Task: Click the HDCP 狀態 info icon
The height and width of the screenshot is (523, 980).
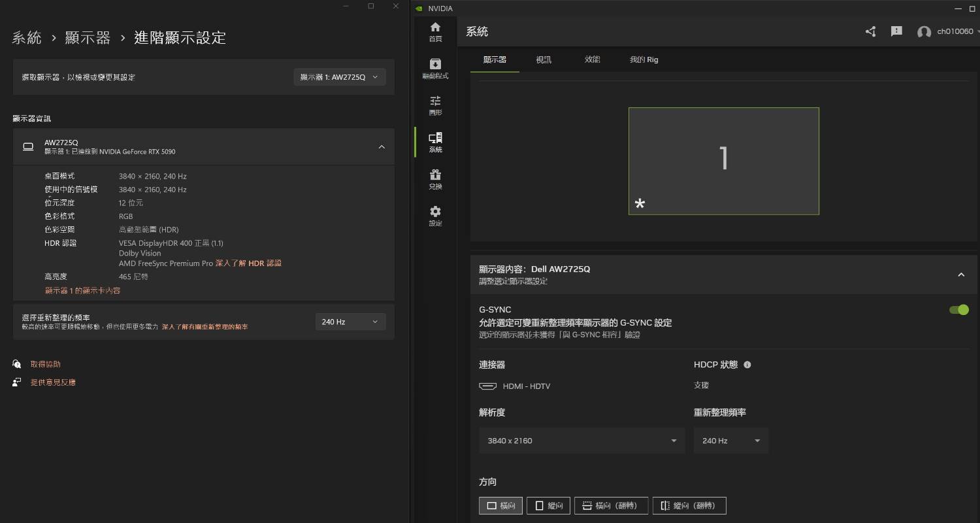Action: coord(747,365)
